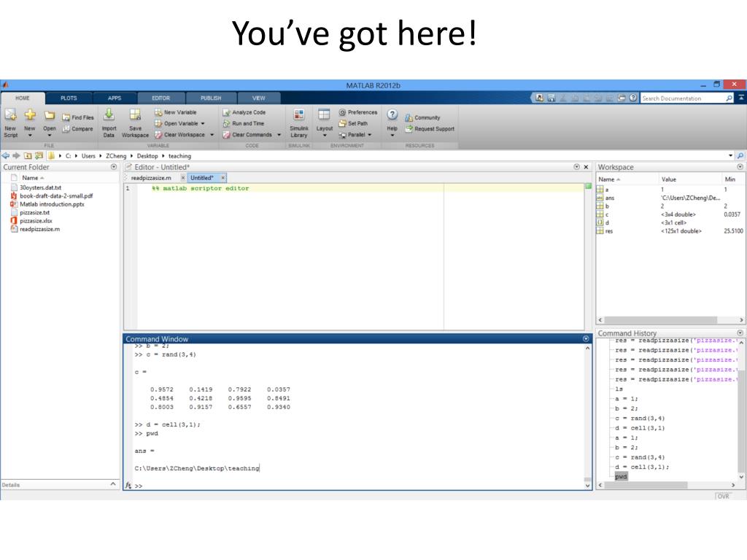Screen dimensions: 747x560
Task: Switch to the HOME tab
Action: pyautogui.click(x=23, y=98)
